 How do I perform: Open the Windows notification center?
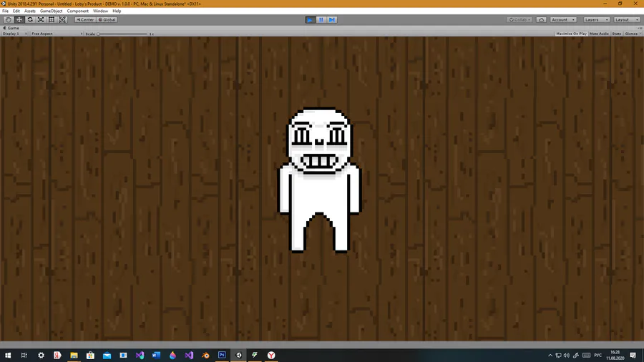coord(633,356)
